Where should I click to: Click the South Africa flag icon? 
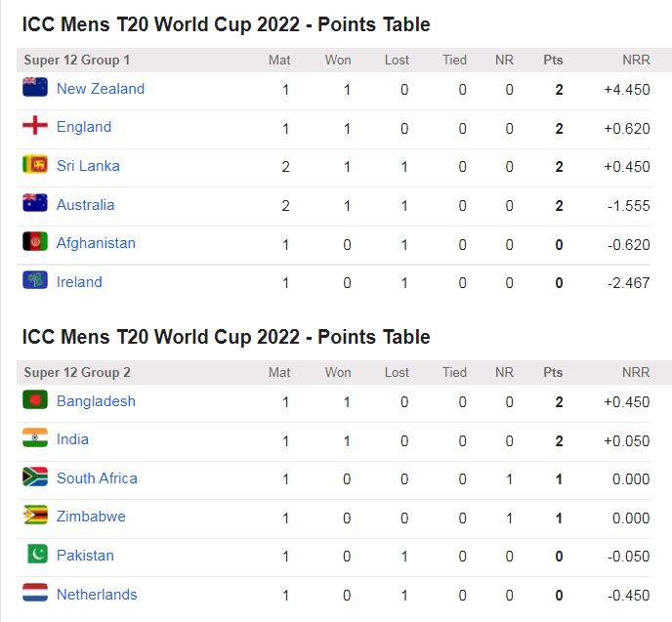tap(35, 477)
